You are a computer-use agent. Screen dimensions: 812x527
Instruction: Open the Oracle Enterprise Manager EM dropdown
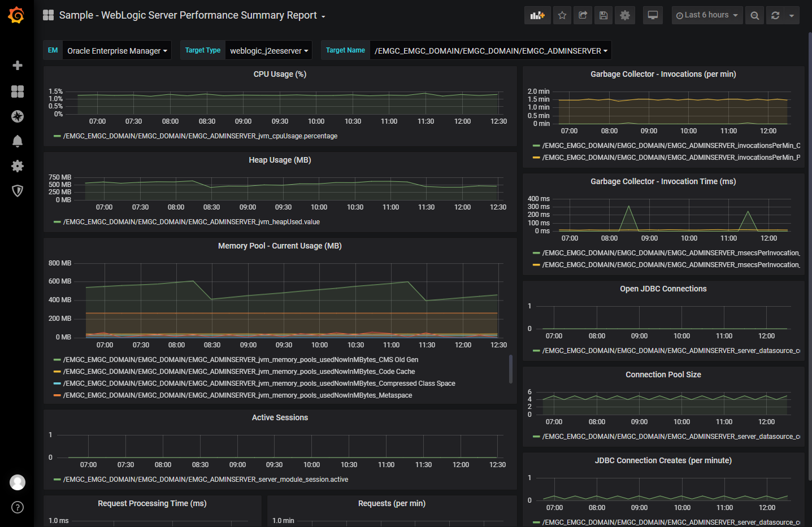pos(117,50)
